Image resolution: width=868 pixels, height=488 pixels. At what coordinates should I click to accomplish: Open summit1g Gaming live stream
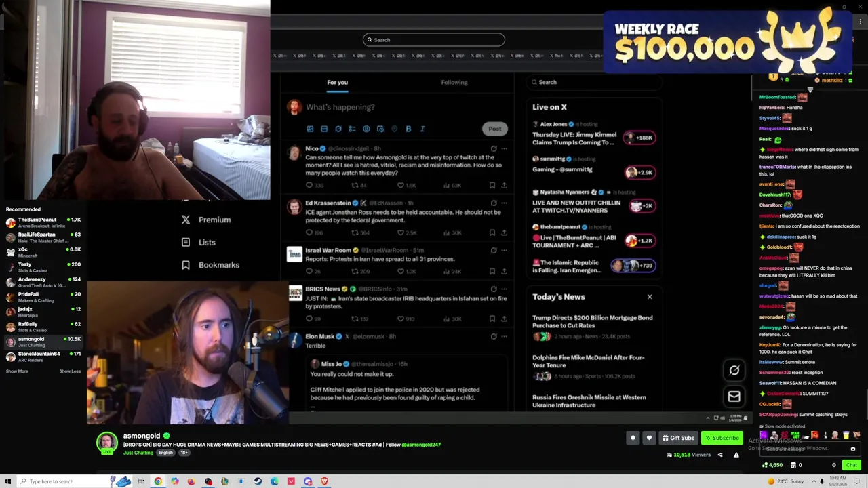coord(594,165)
